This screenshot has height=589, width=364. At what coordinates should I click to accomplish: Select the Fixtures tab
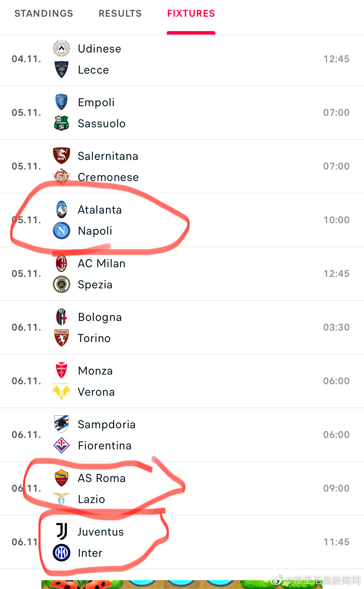point(191,13)
